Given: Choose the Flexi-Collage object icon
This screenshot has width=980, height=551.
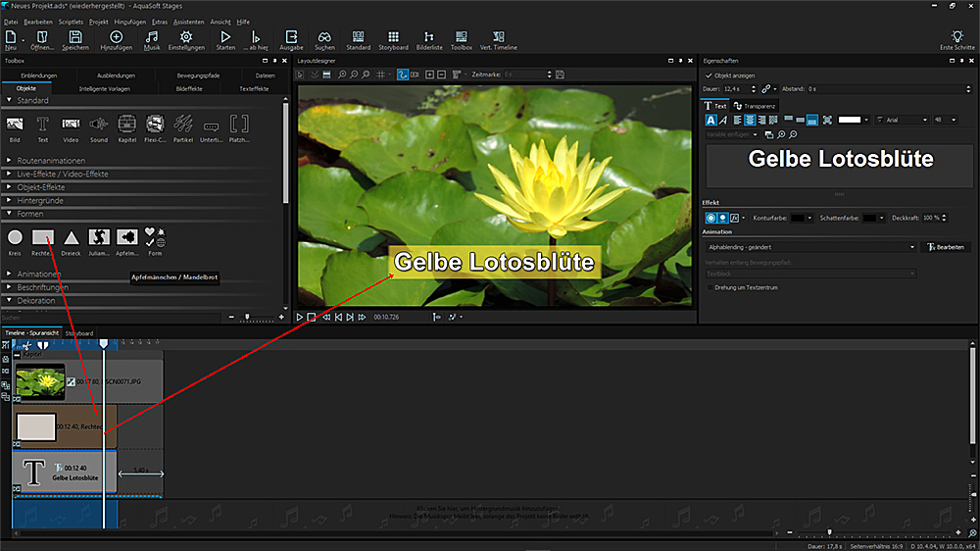Looking at the screenshot, I should point(155,125).
